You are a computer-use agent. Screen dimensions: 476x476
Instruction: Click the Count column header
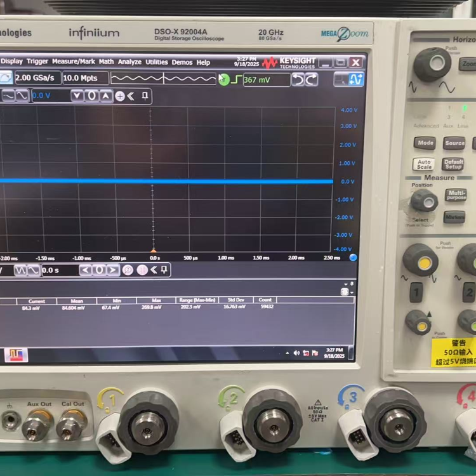tap(265, 300)
